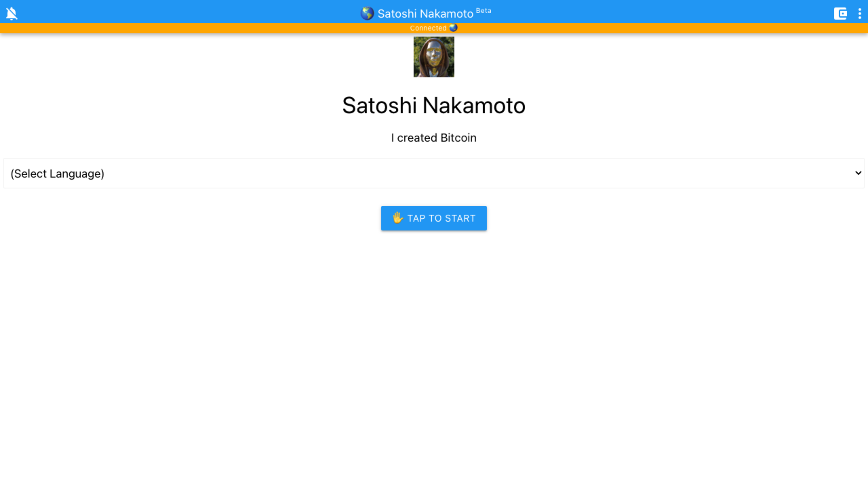Screen dimensions: 868x488
Task: Toggle the muted notifications bell icon
Action: point(12,14)
